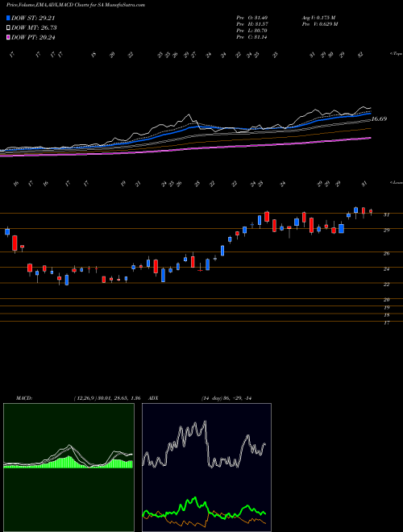Click the 'MACD:' panel heading
The height and width of the screenshot is (532, 403).
24,398
